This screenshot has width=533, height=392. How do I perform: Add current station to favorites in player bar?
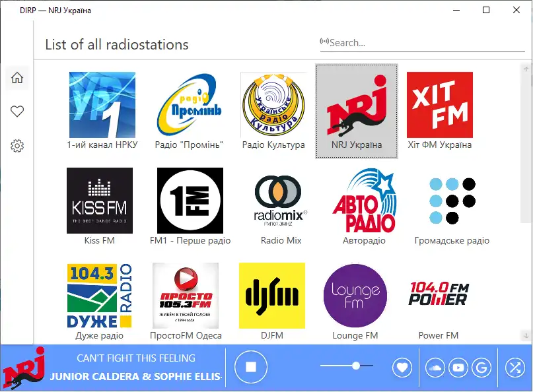402,368
